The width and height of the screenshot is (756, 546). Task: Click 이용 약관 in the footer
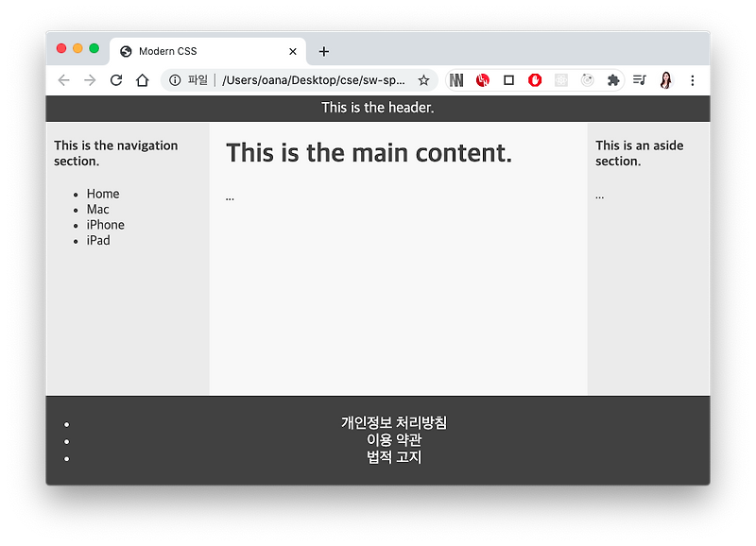393,441
